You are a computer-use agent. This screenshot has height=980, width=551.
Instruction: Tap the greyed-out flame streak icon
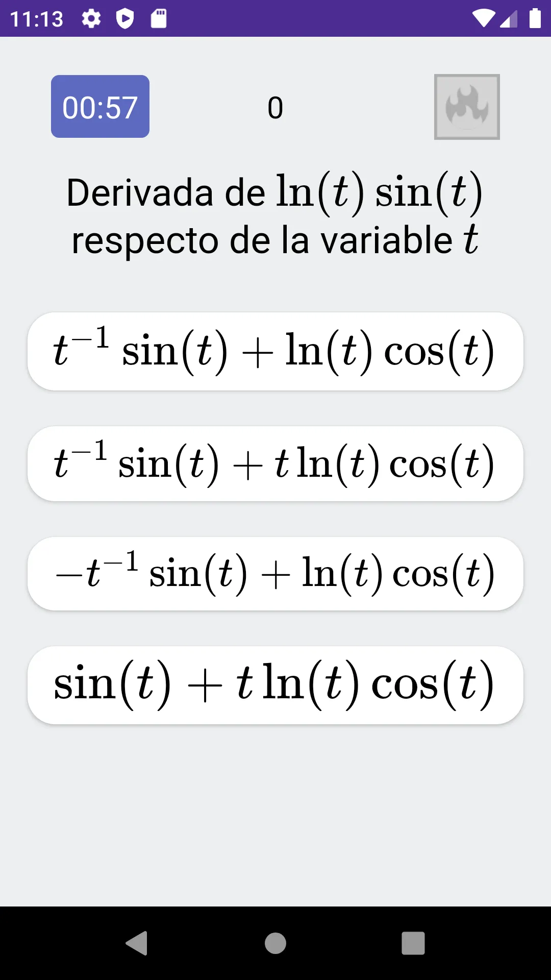click(x=467, y=107)
